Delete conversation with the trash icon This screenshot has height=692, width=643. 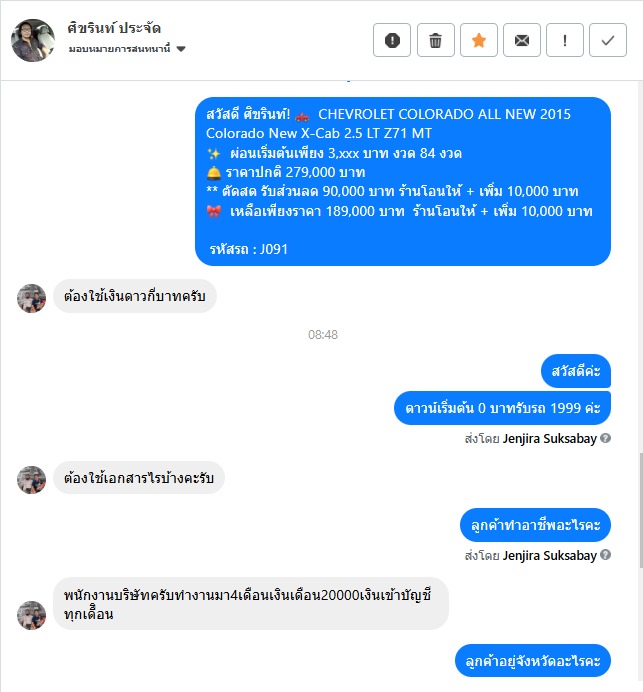tap(436, 40)
